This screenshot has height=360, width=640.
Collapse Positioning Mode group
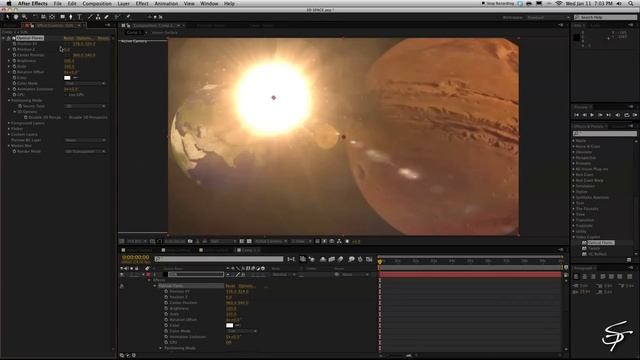[9, 100]
